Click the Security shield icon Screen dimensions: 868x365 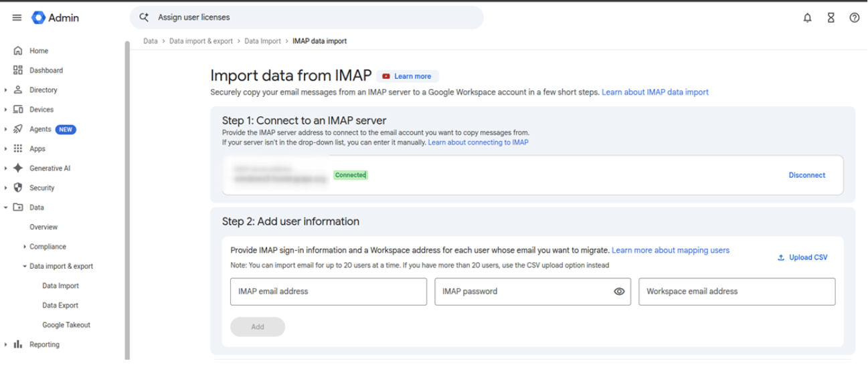tap(18, 188)
